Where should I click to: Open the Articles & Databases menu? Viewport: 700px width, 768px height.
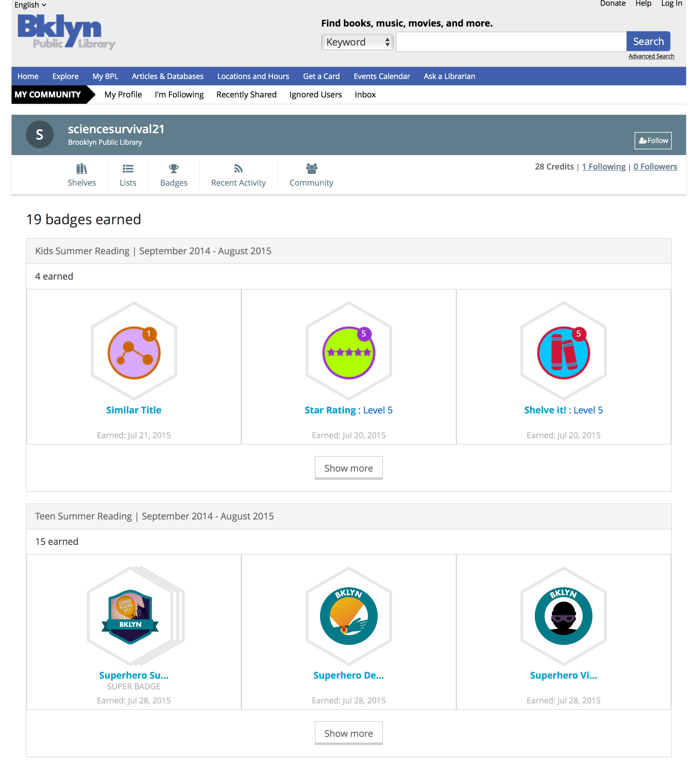click(x=168, y=76)
